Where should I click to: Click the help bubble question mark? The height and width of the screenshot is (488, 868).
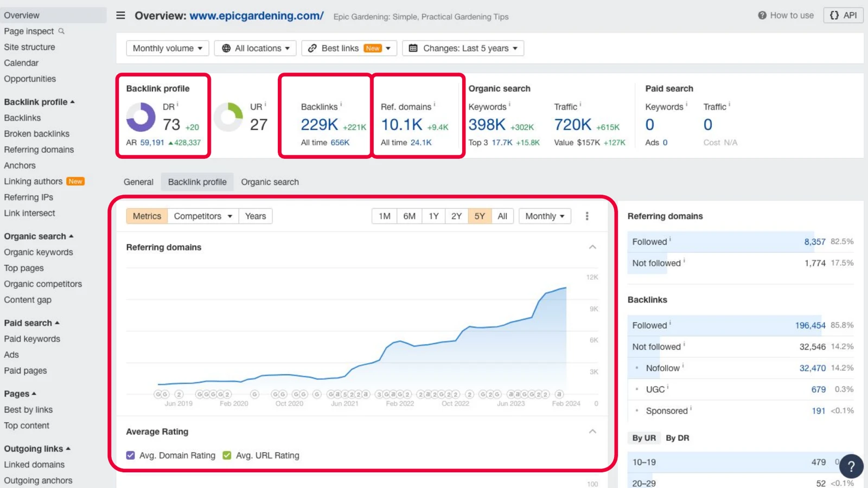[x=851, y=466]
